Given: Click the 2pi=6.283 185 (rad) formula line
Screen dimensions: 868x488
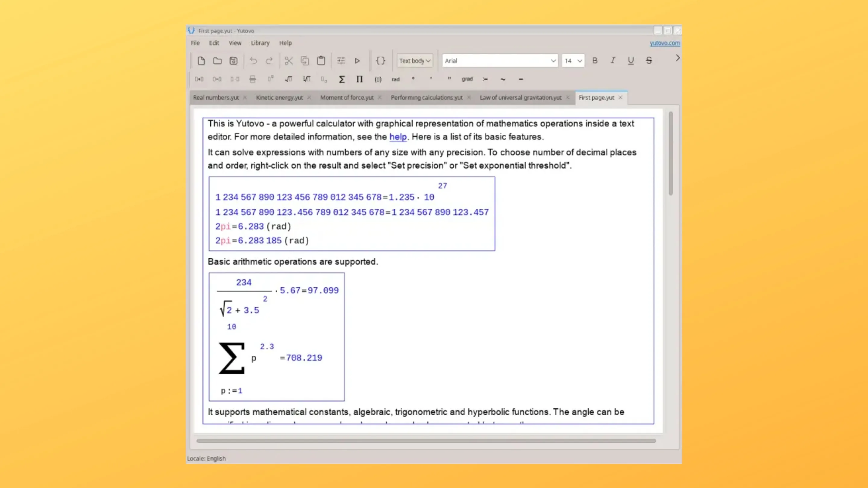Looking at the screenshot, I should coord(262,240).
